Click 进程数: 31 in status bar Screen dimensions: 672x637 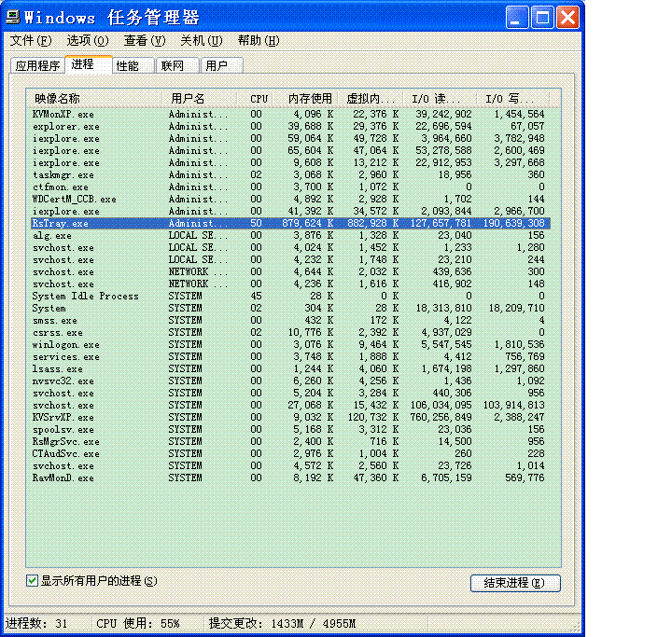(36, 623)
